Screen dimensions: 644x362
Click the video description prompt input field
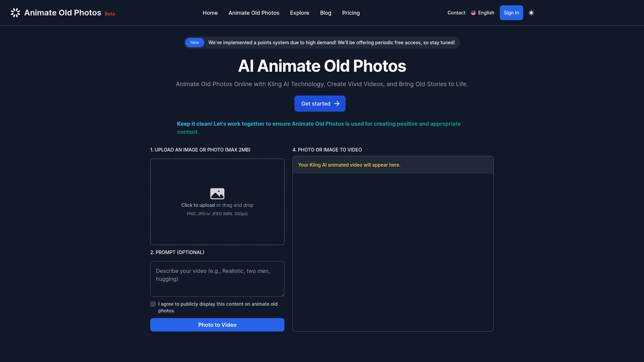tap(217, 279)
